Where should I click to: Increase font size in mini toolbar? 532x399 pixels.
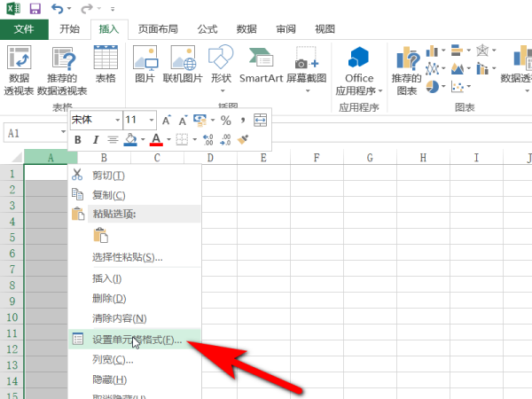(167, 120)
